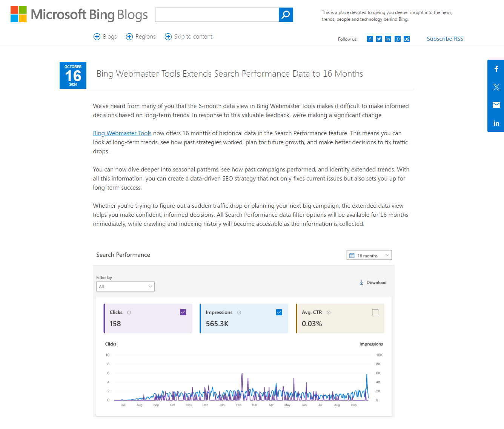This screenshot has width=504, height=429.
Task: Click the info icon next to Clicks
Action: click(x=129, y=313)
